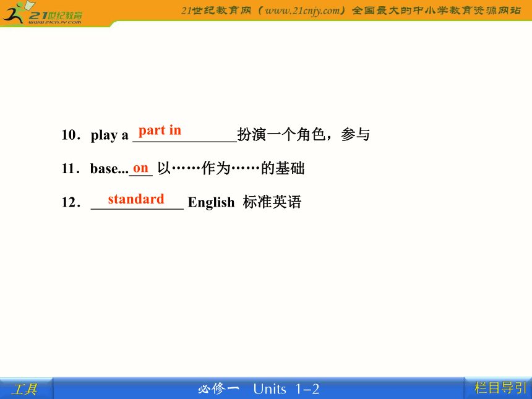The height and width of the screenshot is (399, 532).
Task: Click the word 'English' in item 12
Action: click(211, 202)
